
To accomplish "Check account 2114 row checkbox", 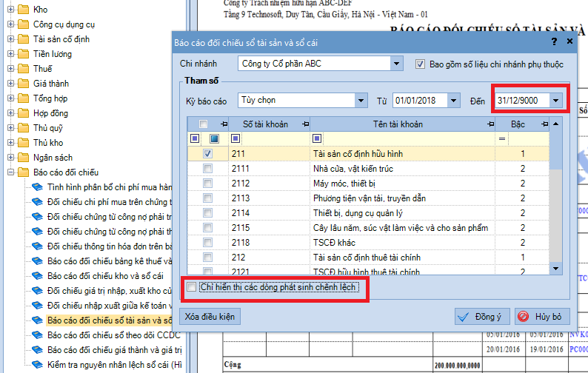I will pos(208,213).
